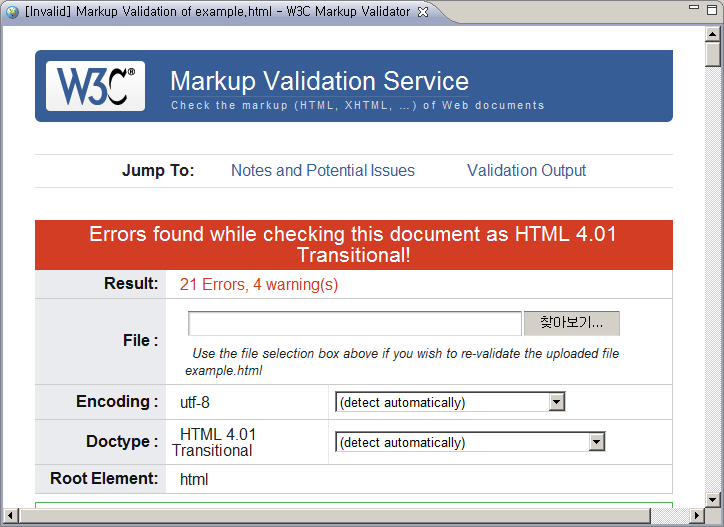Open the Encoding detect automatically dropdown
Image resolution: width=724 pixels, height=527 pixels.
click(x=557, y=402)
